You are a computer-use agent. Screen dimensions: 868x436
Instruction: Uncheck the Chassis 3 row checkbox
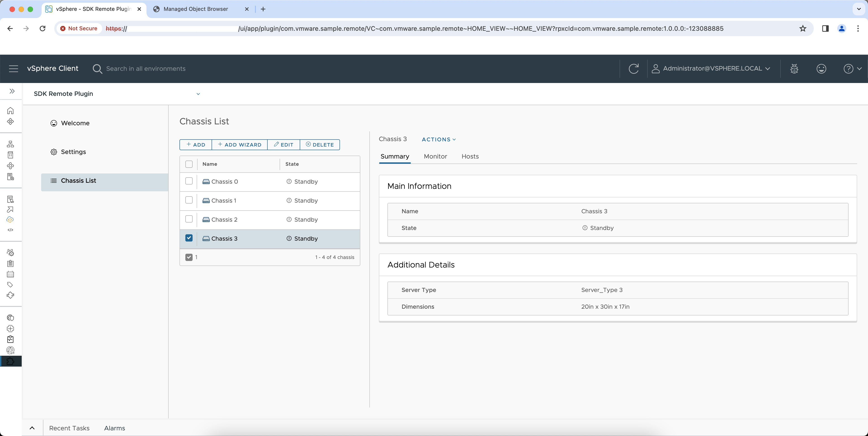(189, 238)
